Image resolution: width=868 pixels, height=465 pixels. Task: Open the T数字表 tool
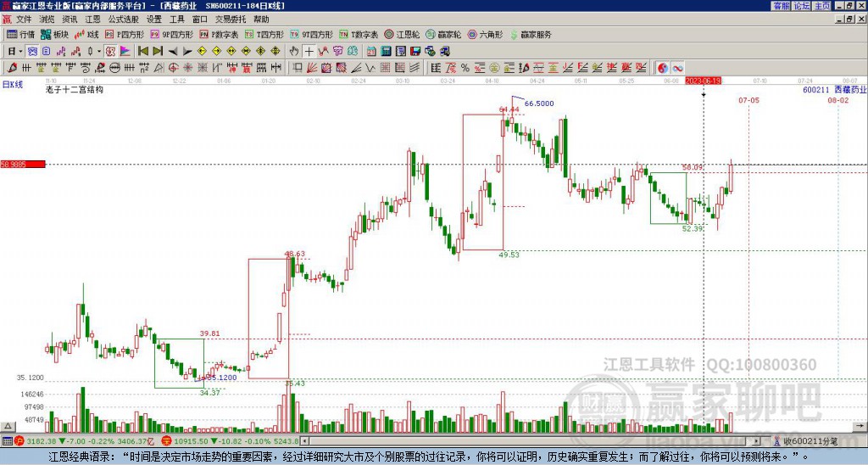(359, 34)
